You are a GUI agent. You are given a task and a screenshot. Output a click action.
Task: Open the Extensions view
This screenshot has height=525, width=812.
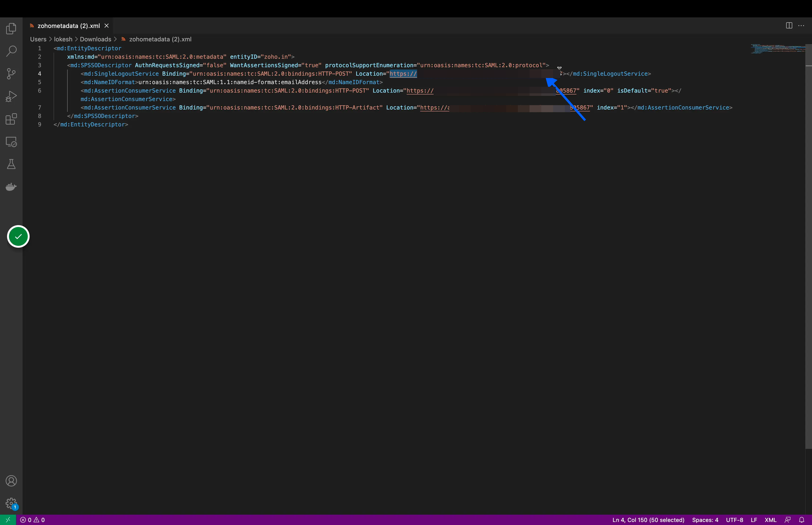click(11, 119)
